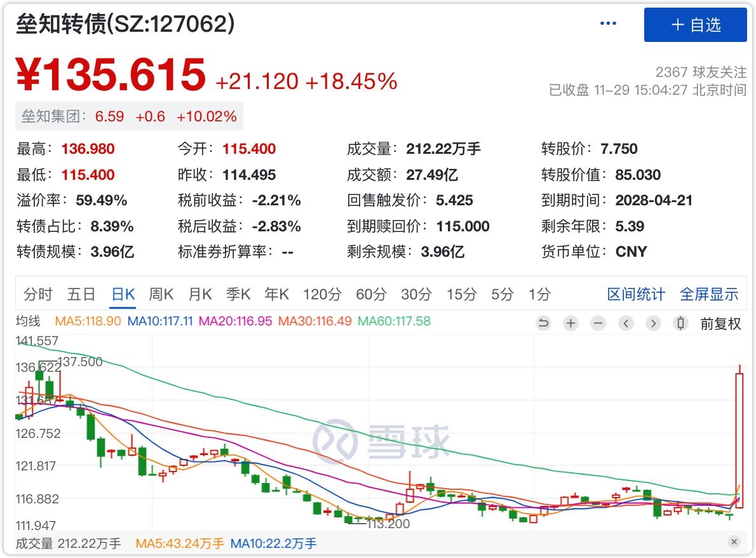756x558 pixels.
Task: Zoom in the K-line chart
Action: tap(570, 323)
